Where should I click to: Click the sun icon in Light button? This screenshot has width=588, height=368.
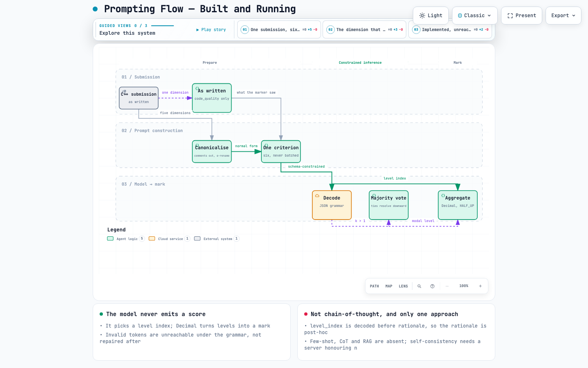click(422, 16)
